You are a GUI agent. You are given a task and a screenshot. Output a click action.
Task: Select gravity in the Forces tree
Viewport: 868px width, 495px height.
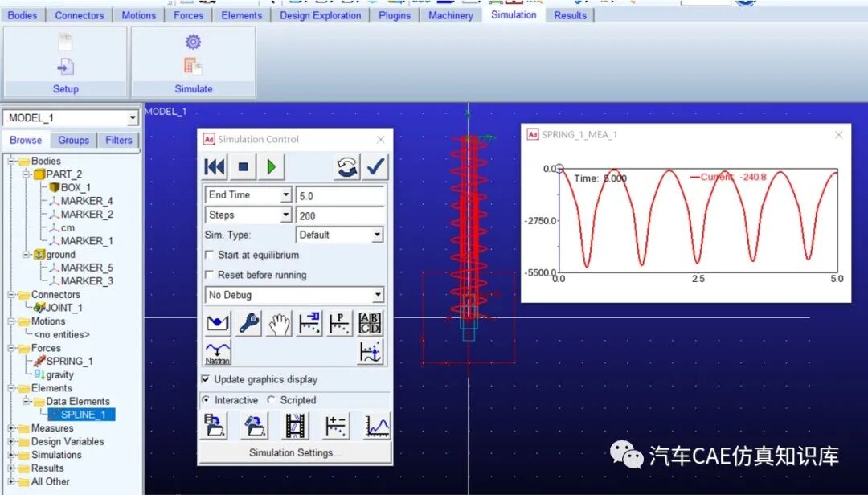point(59,374)
